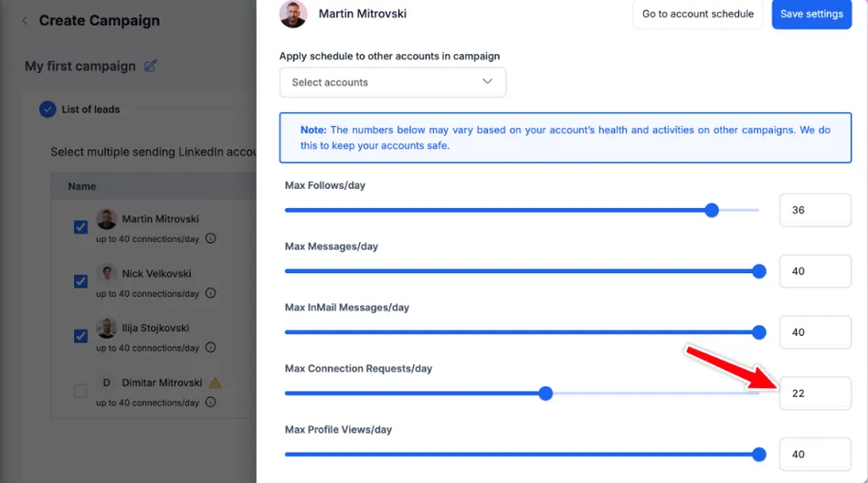Click the Max Messages/day slider handle

click(x=759, y=271)
